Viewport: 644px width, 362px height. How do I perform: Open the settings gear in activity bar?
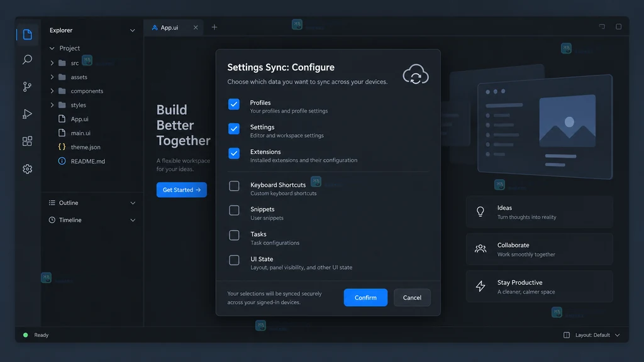pos(27,168)
